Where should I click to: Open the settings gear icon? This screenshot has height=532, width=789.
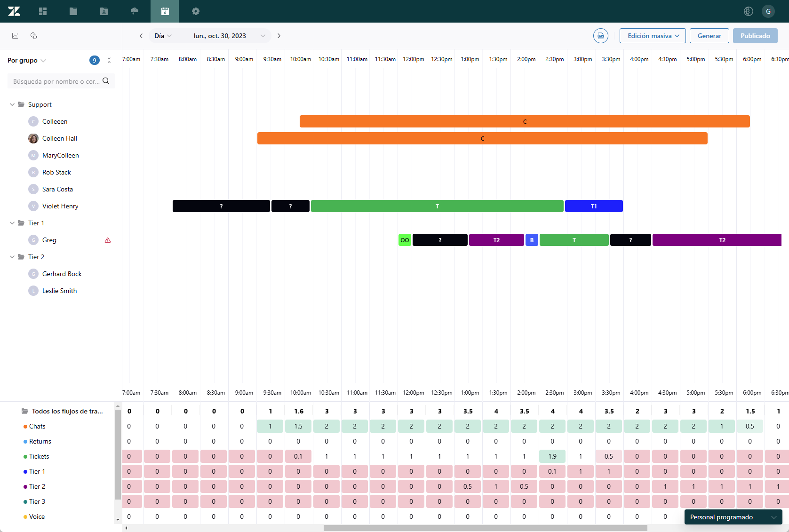click(x=196, y=11)
